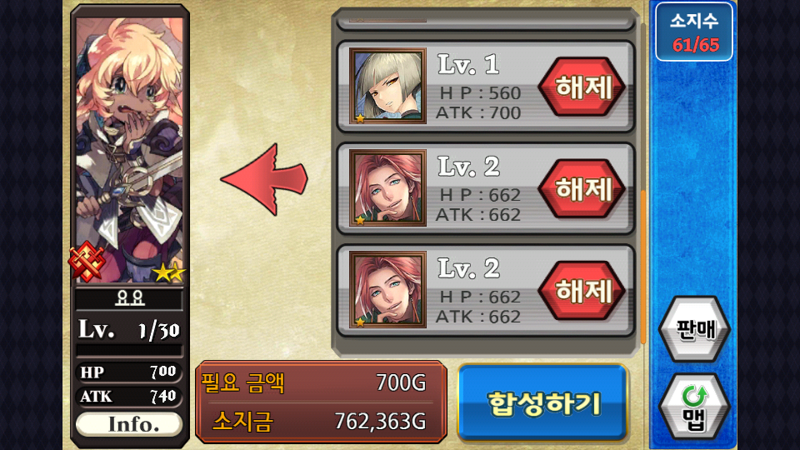
Task: Open the Info. button under stats
Action: [129, 424]
